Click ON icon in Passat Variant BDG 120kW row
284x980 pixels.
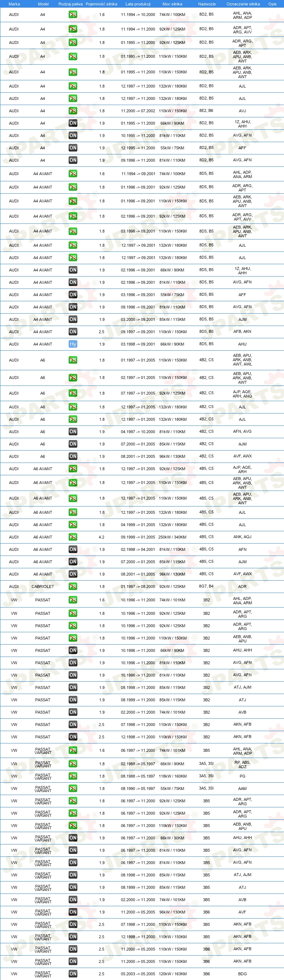[x=73, y=974]
